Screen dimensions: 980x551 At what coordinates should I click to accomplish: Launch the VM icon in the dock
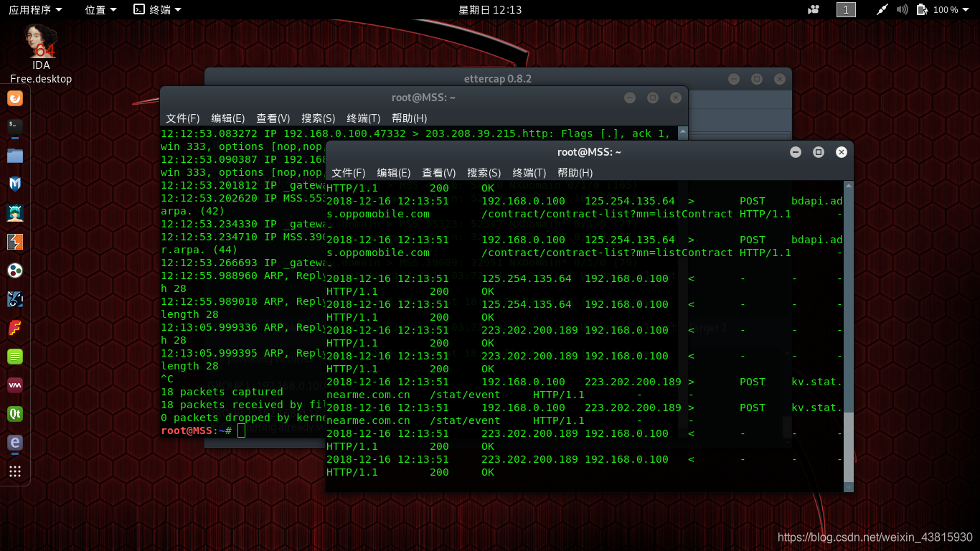(15, 385)
